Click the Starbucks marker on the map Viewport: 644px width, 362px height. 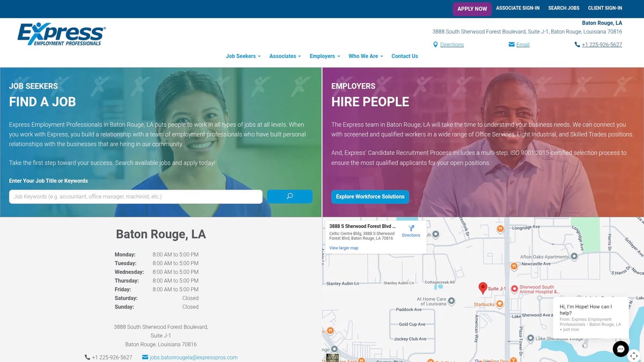[500, 304]
